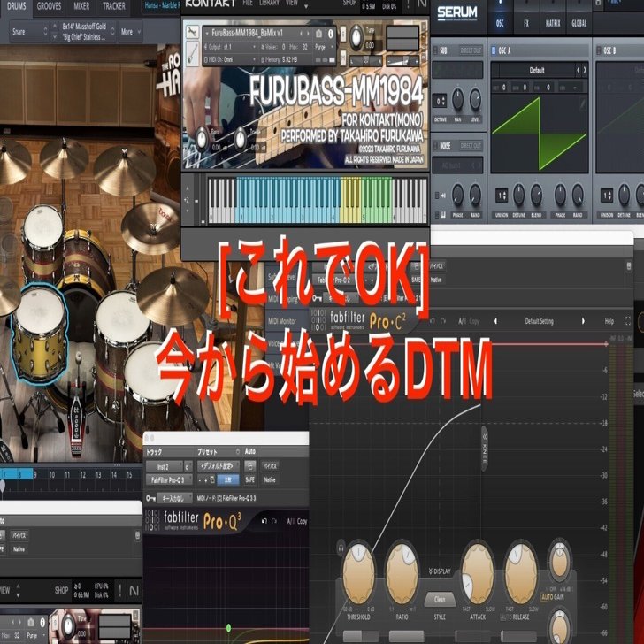Open the Snare instrument selector dropdown
Viewport: 644px width, 644px height.
29,32
